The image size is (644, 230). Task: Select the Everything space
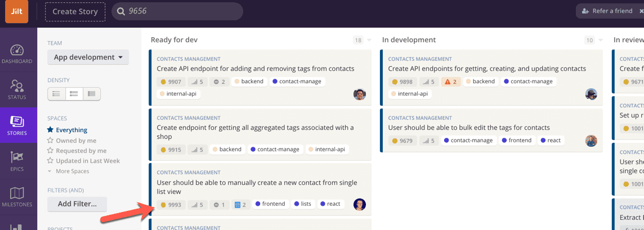click(71, 130)
